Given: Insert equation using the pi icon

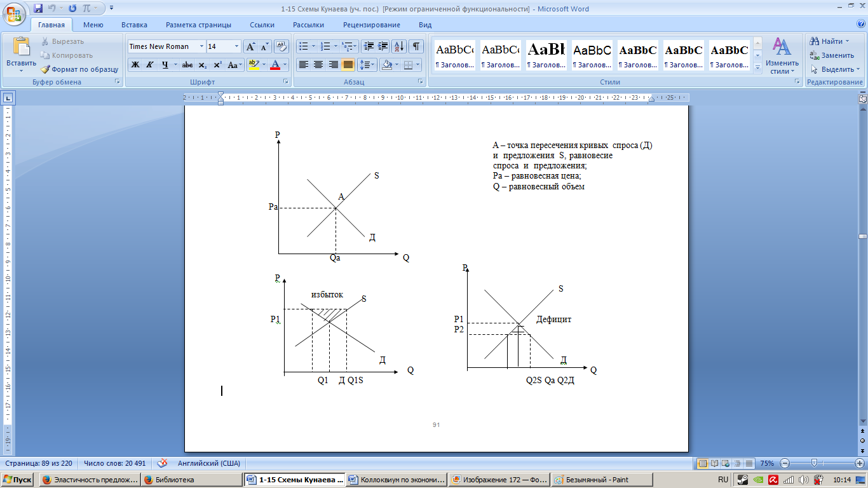Looking at the screenshot, I should point(86,8).
